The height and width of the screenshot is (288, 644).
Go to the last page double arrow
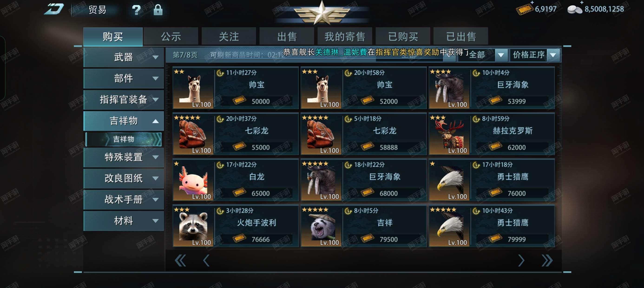coord(547,261)
